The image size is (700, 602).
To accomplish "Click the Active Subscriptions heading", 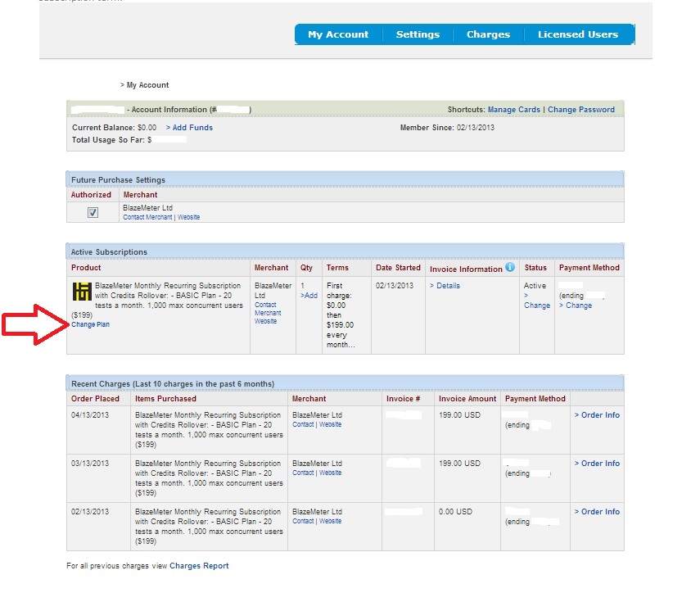I will point(110,252).
